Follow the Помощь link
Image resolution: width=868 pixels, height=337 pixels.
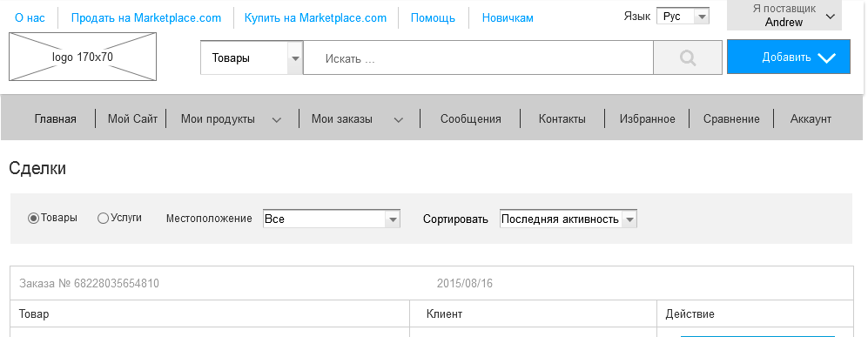tap(433, 17)
